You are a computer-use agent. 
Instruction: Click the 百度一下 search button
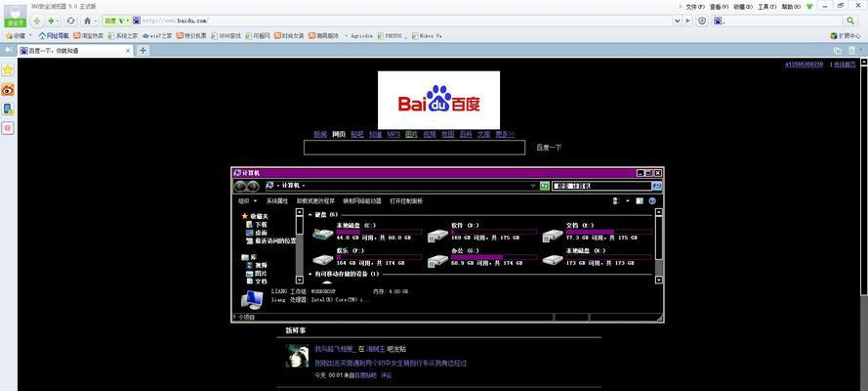[549, 148]
